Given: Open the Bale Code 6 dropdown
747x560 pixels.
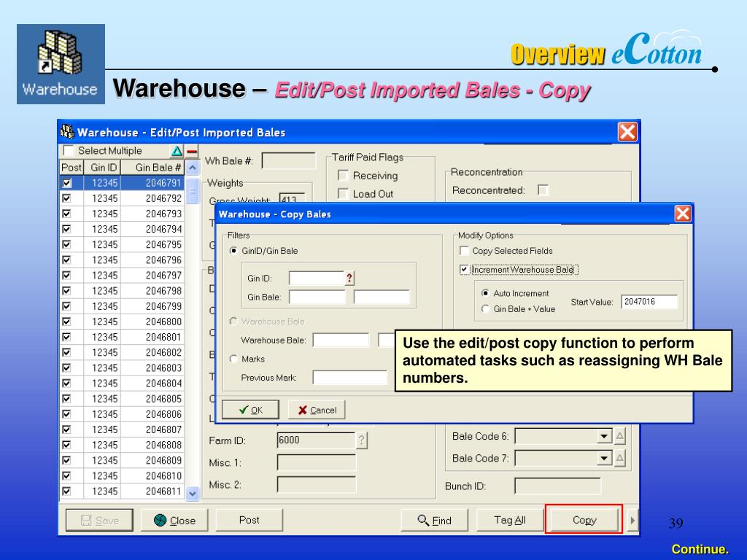Looking at the screenshot, I should click(604, 436).
